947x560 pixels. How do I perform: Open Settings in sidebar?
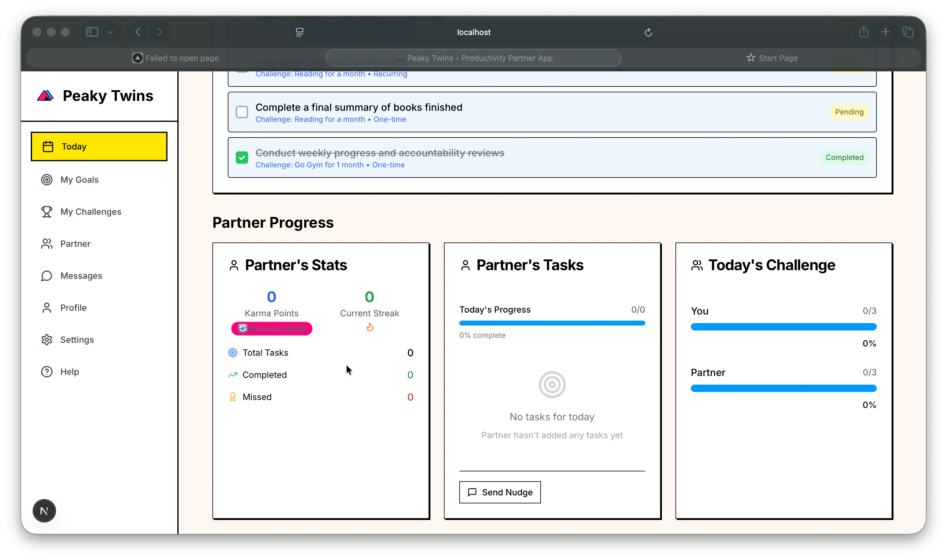(x=99, y=340)
